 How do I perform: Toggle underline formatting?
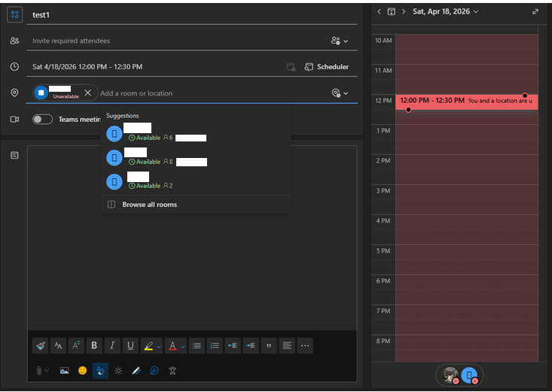(130, 345)
